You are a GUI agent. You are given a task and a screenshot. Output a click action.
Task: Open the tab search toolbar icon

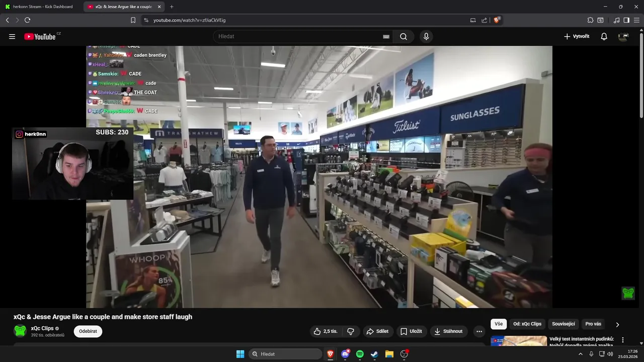[x=600, y=20]
